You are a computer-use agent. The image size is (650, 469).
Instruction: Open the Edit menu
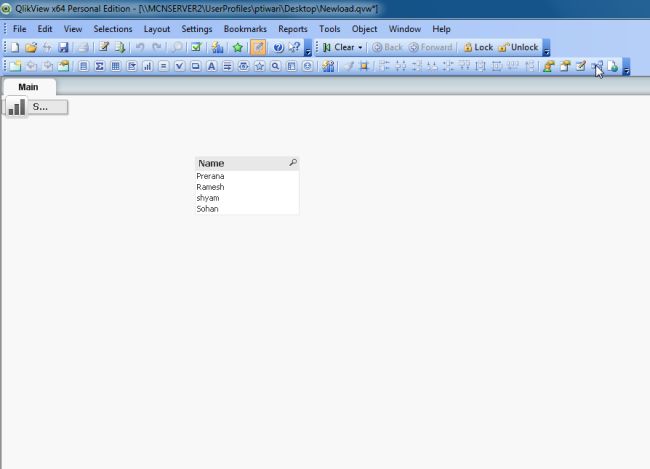point(45,29)
